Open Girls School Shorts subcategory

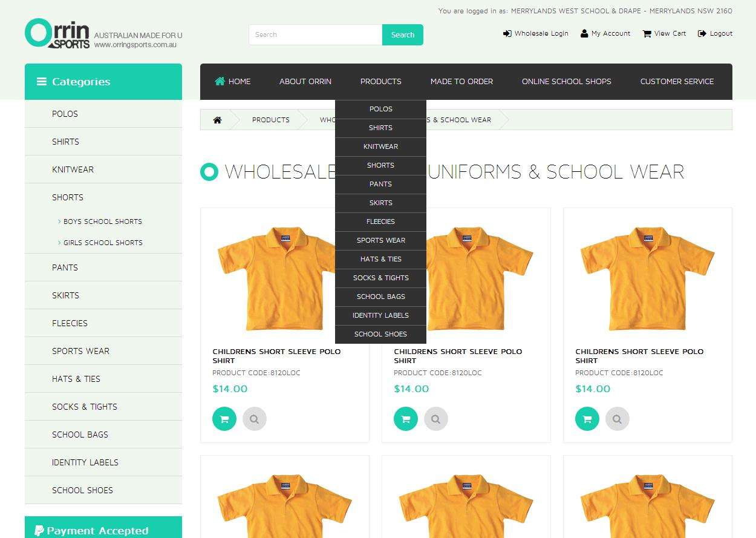103,243
